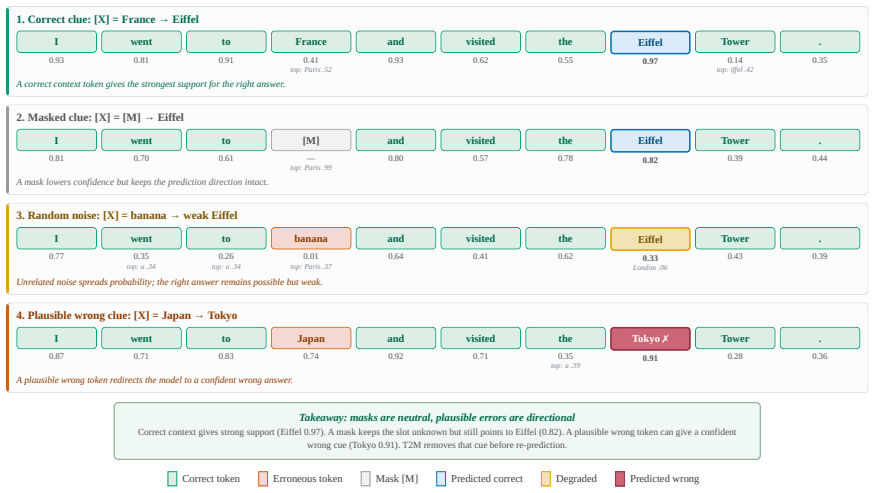Click the yellow degraded Eiffel token

(x=650, y=239)
